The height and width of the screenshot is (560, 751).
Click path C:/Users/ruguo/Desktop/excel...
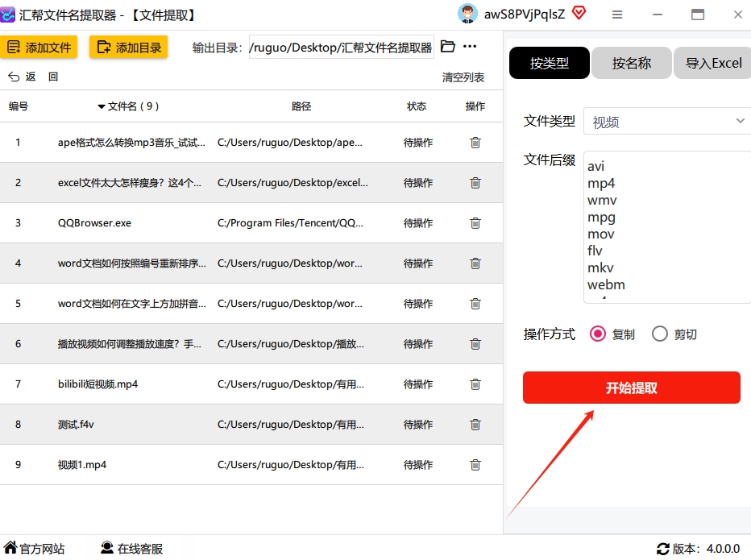293,183
